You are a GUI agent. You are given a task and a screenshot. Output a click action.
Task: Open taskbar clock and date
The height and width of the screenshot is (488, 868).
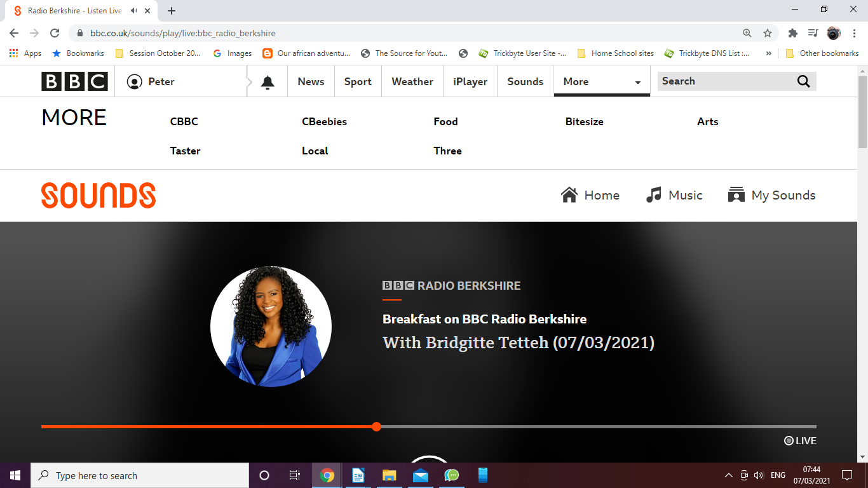point(811,475)
